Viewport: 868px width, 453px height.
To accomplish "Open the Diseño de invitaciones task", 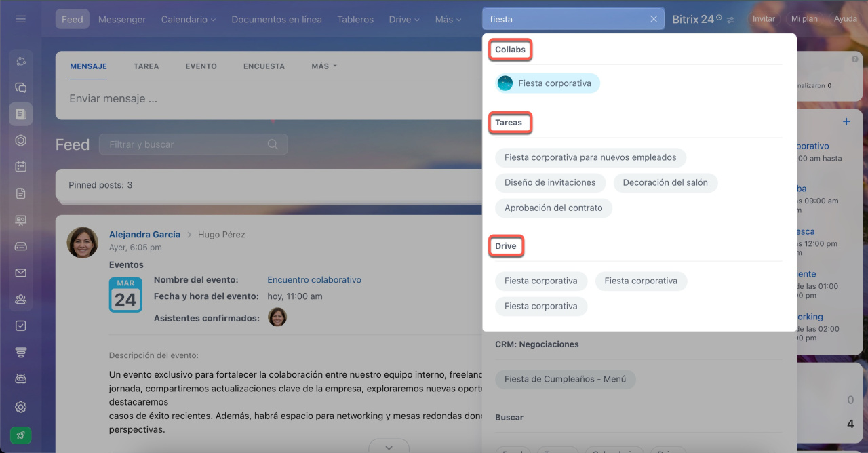I will [x=550, y=182].
